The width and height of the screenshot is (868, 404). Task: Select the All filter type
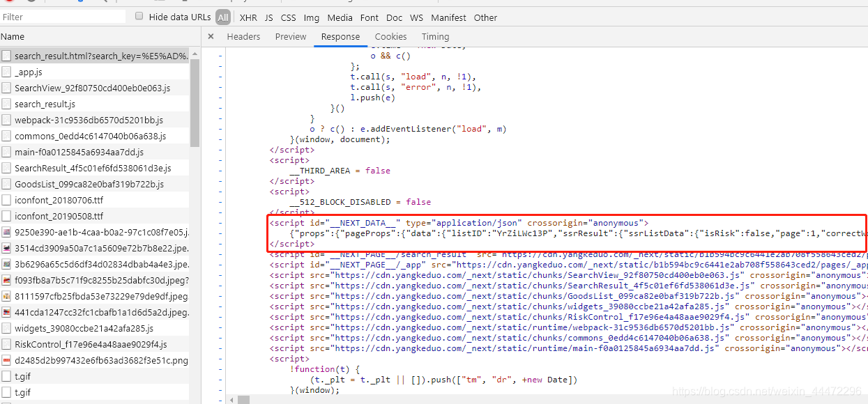(223, 17)
